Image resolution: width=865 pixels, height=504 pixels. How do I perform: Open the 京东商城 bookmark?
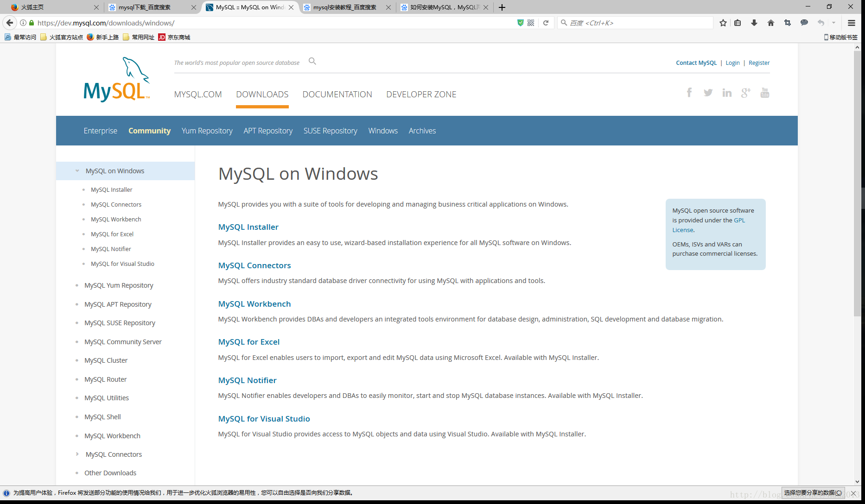point(174,37)
